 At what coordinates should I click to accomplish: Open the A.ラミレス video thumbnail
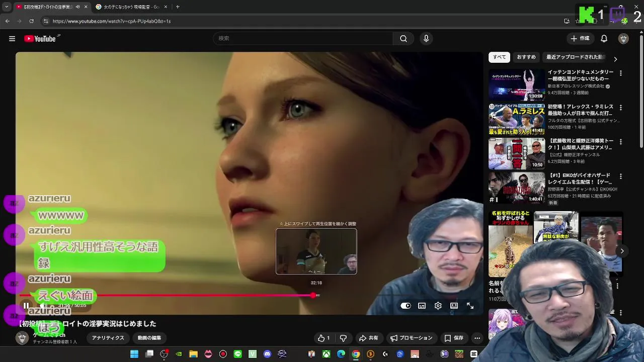coord(517,119)
